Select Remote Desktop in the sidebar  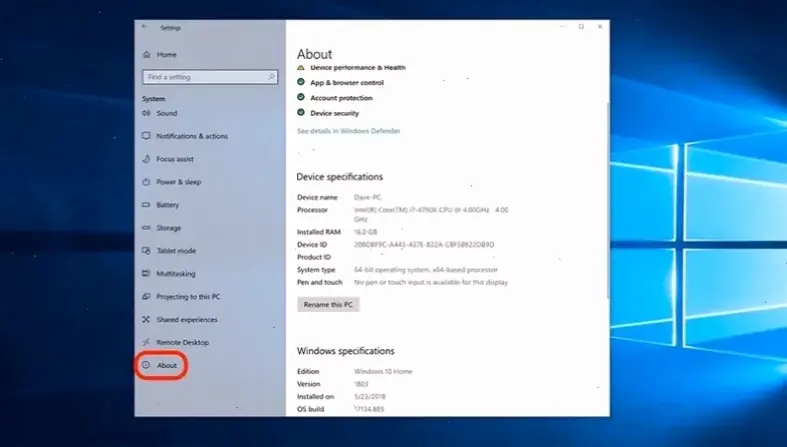click(x=181, y=342)
